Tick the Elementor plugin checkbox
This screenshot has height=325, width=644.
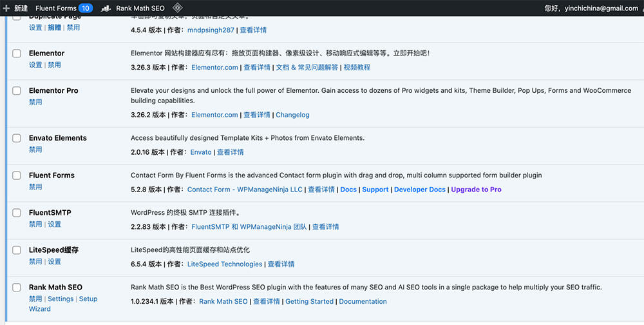tap(17, 54)
